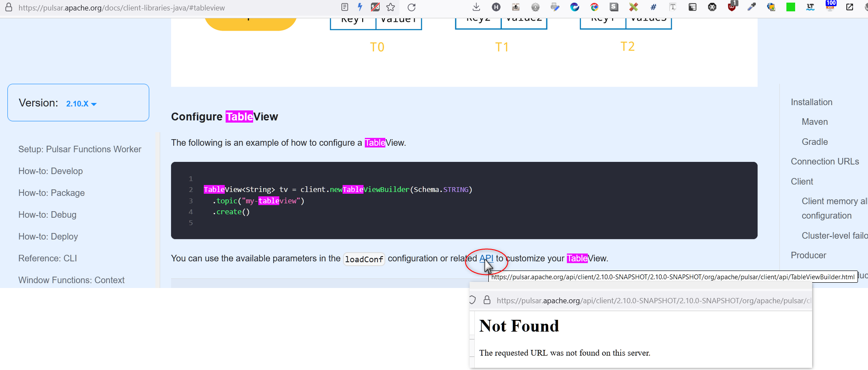Click the portrait picture extension icon
Screen dimensions: 868x370
coord(516,7)
